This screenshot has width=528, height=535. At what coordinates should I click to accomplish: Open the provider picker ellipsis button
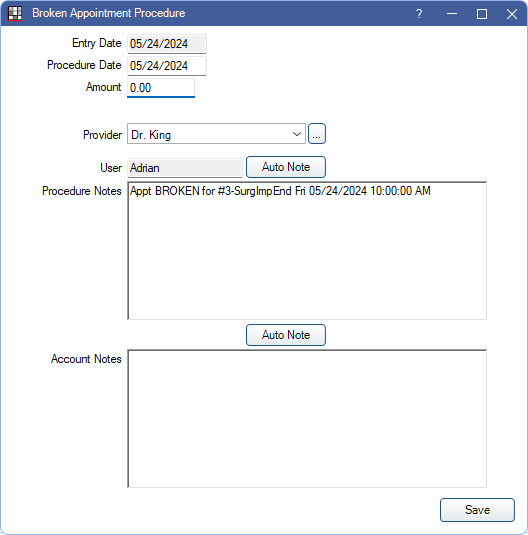tap(317, 134)
